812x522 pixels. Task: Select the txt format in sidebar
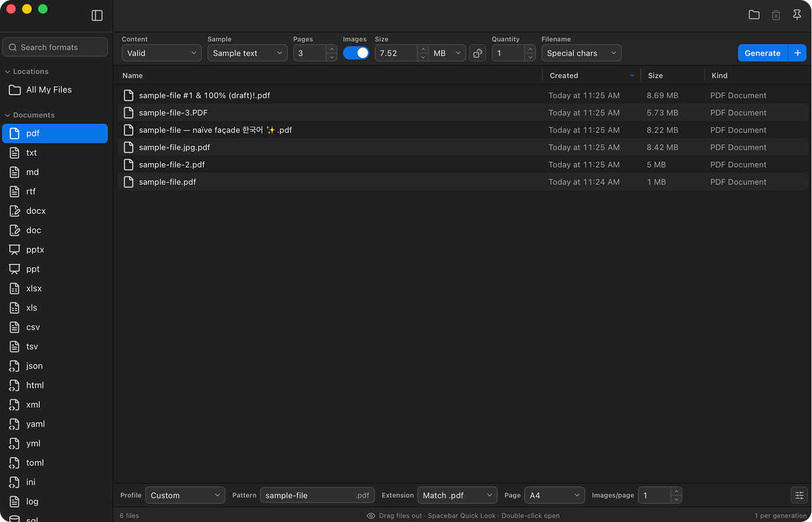click(x=55, y=152)
